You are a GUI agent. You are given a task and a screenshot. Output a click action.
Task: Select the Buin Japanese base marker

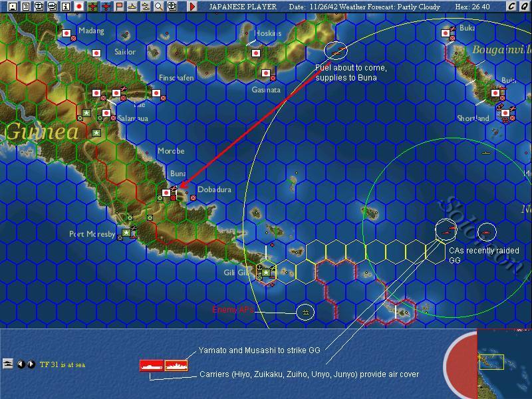(495, 93)
